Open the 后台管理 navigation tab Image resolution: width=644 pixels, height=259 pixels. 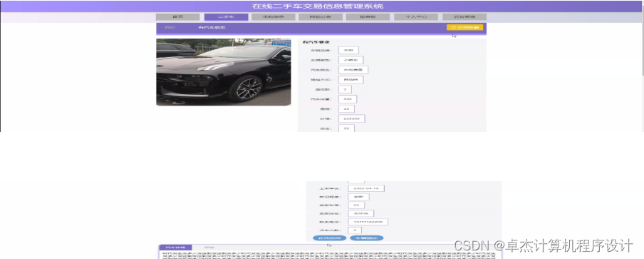(464, 17)
